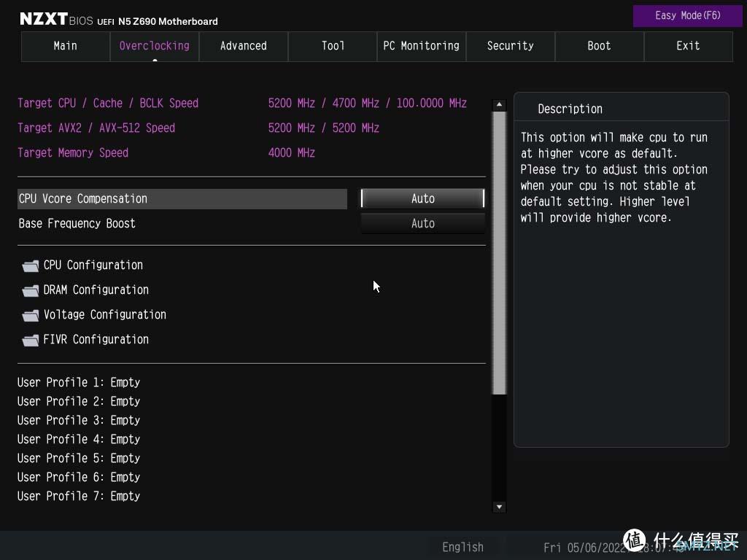Click the FIVR Configuration folder icon
The height and width of the screenshot is (560, 747).
31,341
